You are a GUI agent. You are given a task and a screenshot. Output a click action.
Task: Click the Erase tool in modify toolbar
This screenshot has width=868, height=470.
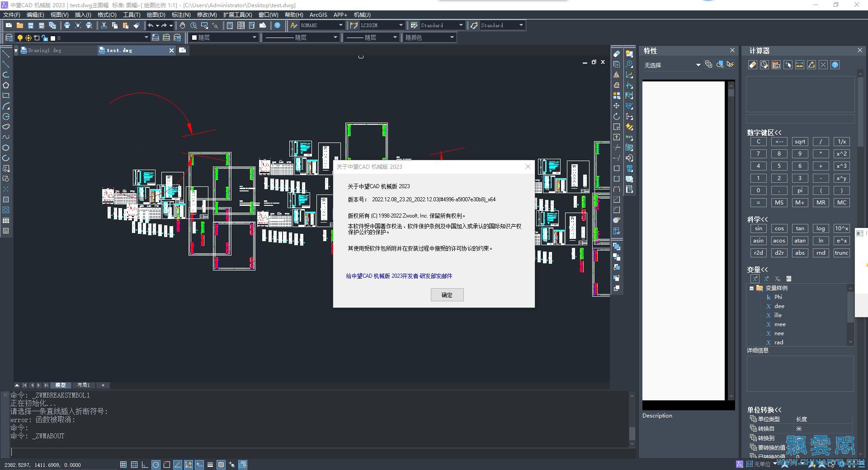coord(617,53)
